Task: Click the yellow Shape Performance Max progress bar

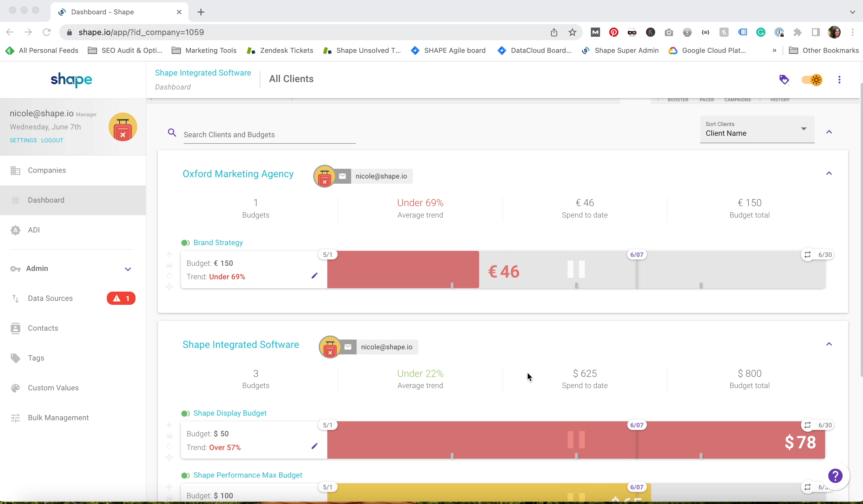Action: pyautogui.click(x=489, y=492)
